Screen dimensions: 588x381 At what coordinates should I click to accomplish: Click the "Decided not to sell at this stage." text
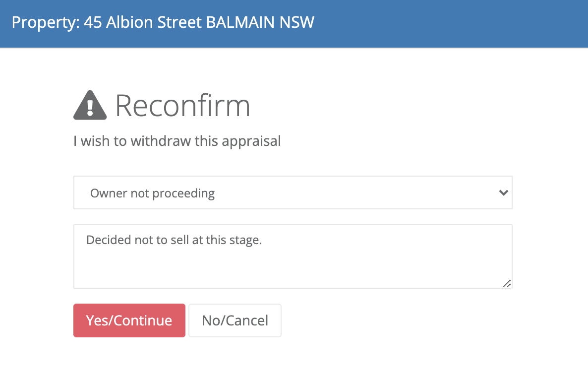174,240
